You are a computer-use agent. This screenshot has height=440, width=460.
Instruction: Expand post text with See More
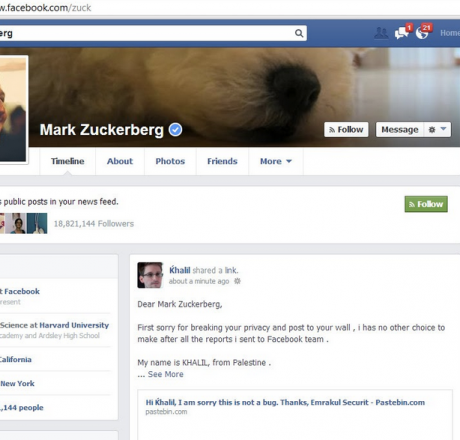[x=165, y=374]
